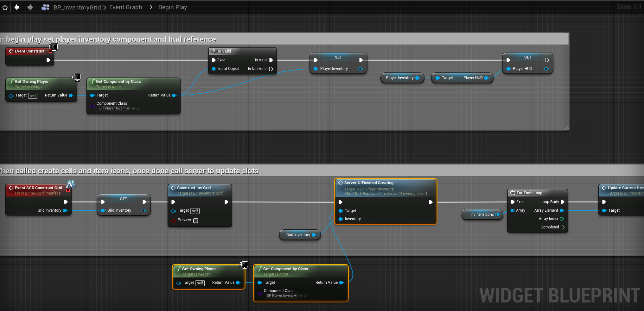Select BP_InventoryGrid breadcrumb item
This screenshot has height=311, width=644.
[77, 7]
